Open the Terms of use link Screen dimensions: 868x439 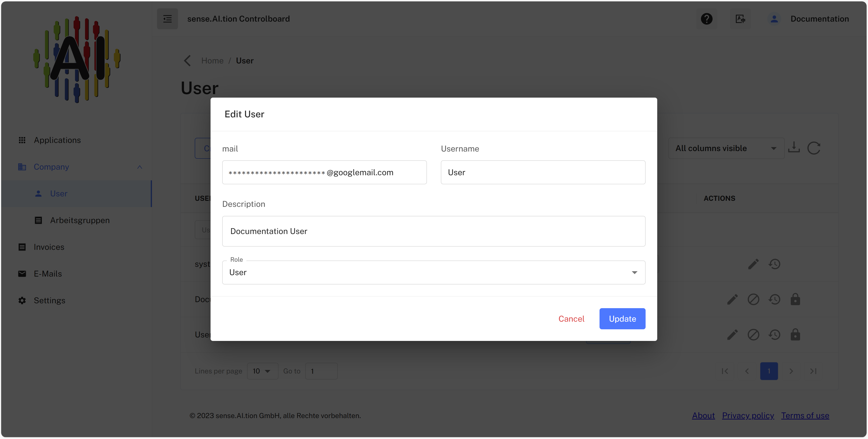coord(805,416)
